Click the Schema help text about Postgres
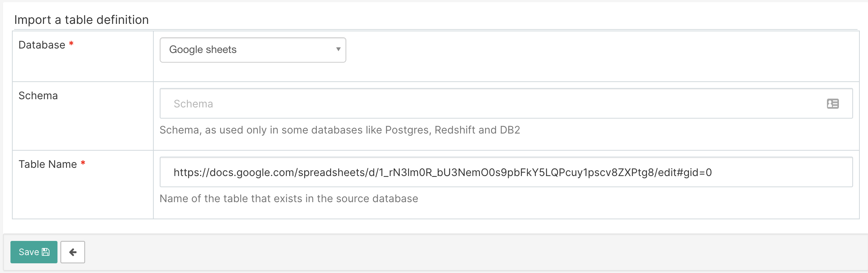This screenshot has width=868, height=273. pos(340,130)
